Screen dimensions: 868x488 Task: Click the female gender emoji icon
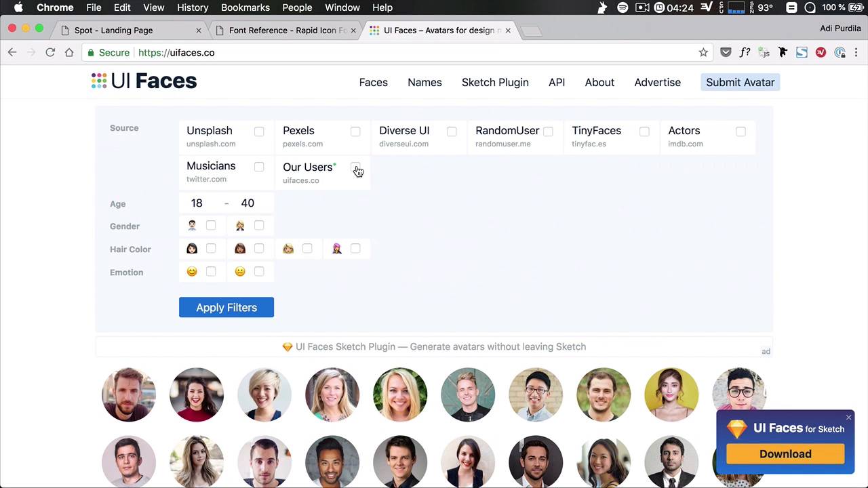240,226
